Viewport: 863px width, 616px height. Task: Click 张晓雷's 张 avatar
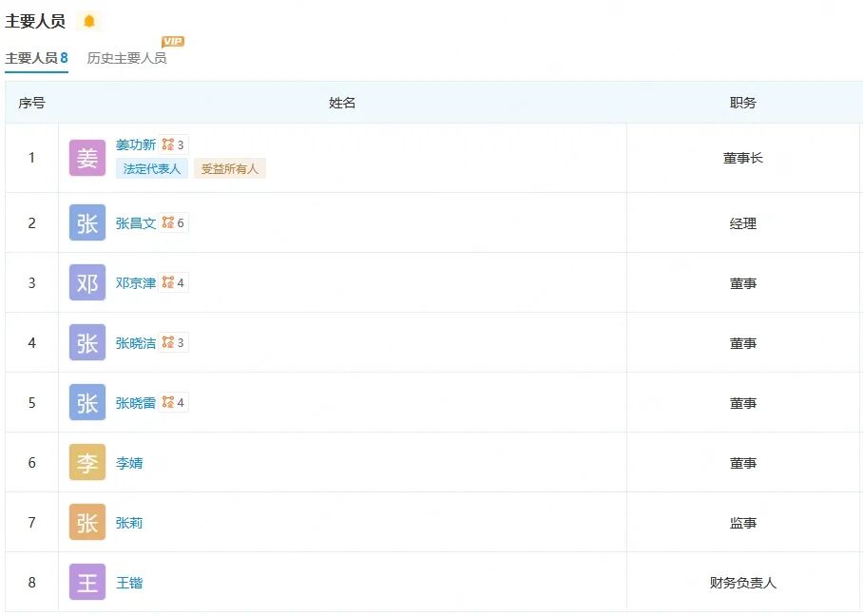pyautogui.click(x=86, y=403)
